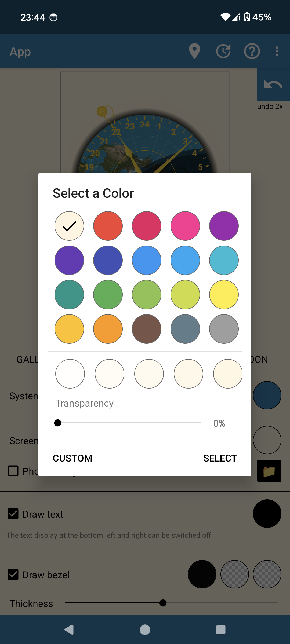The width and height of the screenshot is (290, 644).
Task: Tap the location pin icon
Action: coord(194,51)
